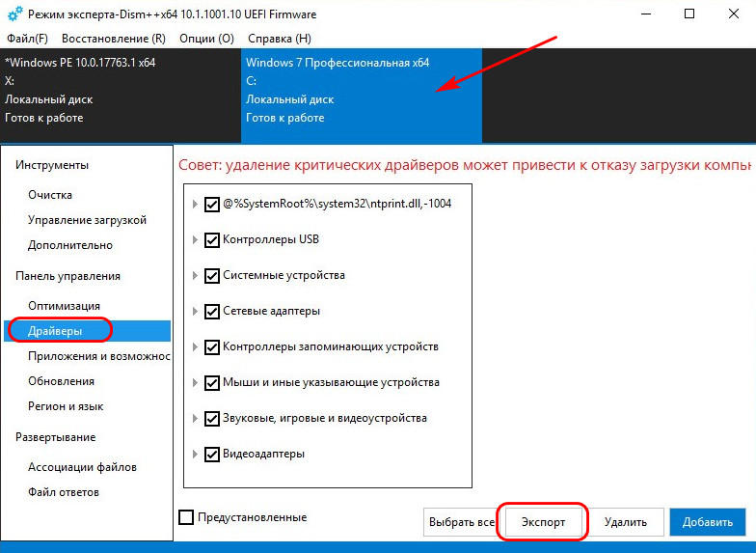Expand the Сетевые адаптеры group

tap(195, 311)
